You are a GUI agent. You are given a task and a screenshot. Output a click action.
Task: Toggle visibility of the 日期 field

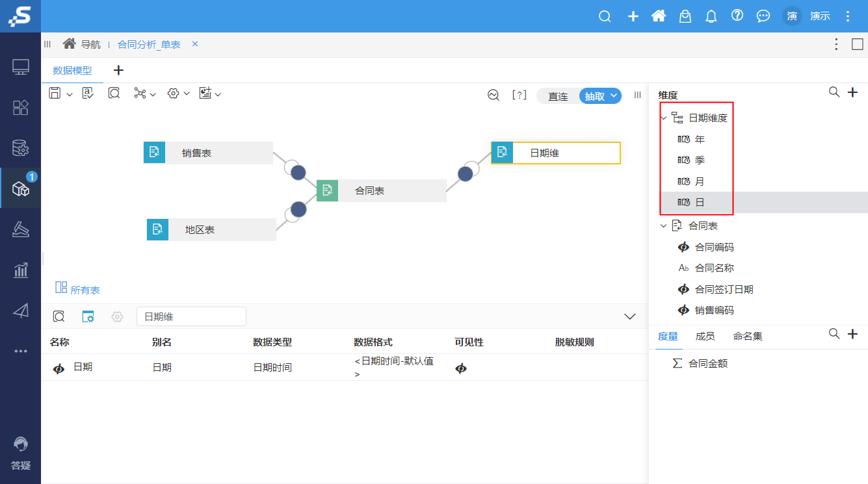point(462,368)
